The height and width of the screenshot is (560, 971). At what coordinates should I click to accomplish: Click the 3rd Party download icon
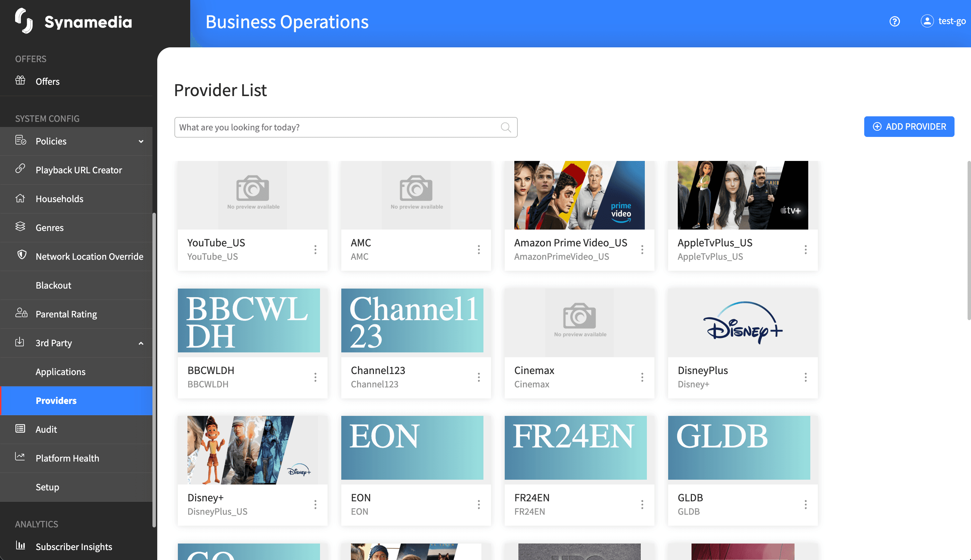coord(20,341)
